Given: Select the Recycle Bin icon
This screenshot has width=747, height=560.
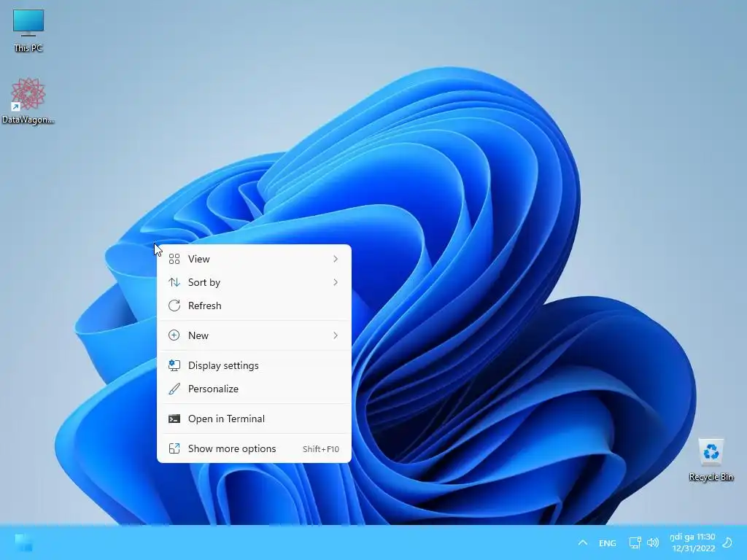Looking at the screenshot, I should (x=711, y=460).
